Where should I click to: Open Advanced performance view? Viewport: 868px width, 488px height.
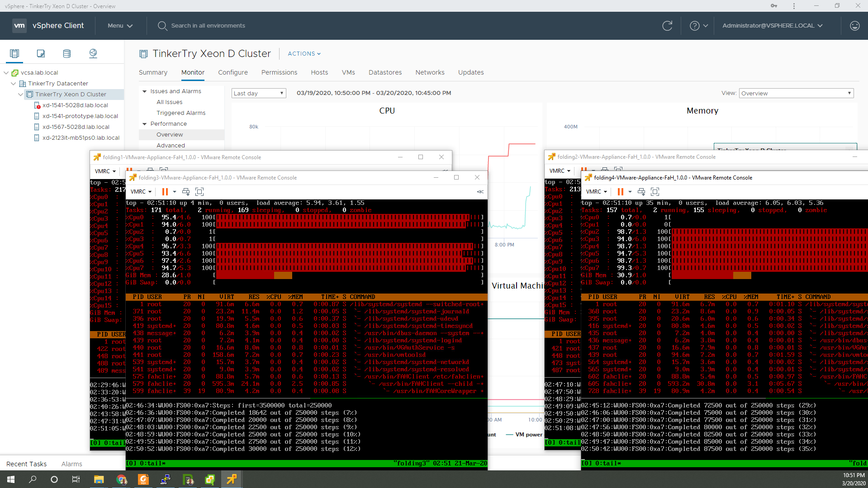point(171,146)
